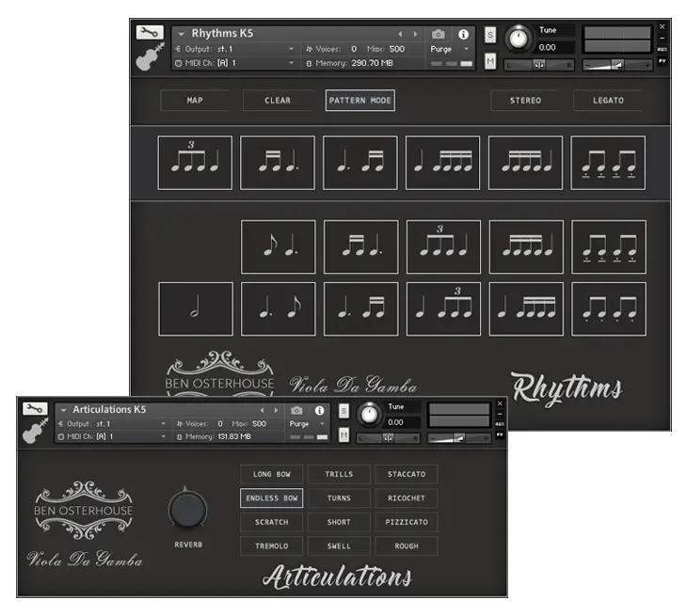Show info panel in Rhythms K5 header

(x=463, y=34)
